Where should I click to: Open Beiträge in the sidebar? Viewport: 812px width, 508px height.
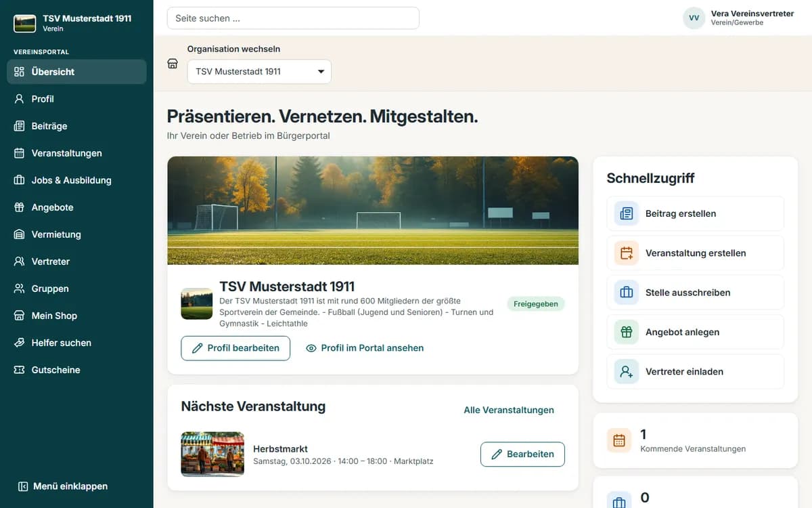[76, 126]
